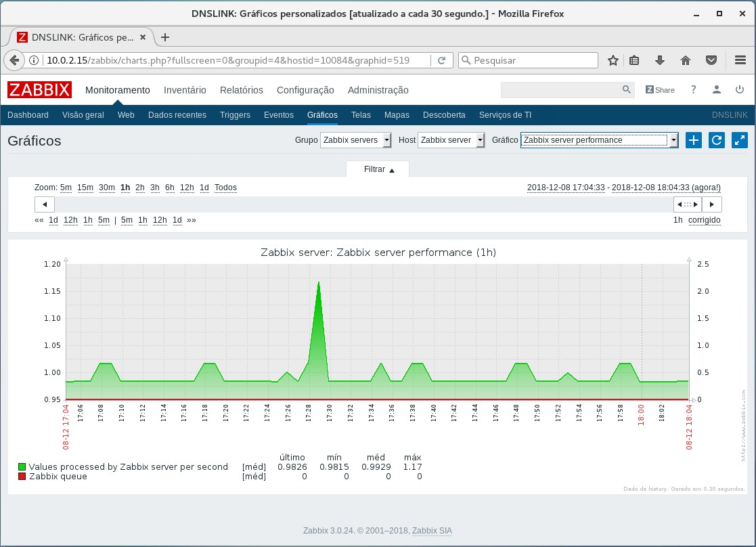Click the Zabbix logo
Viewport: 756px width, 547px height.
[39, 90]
